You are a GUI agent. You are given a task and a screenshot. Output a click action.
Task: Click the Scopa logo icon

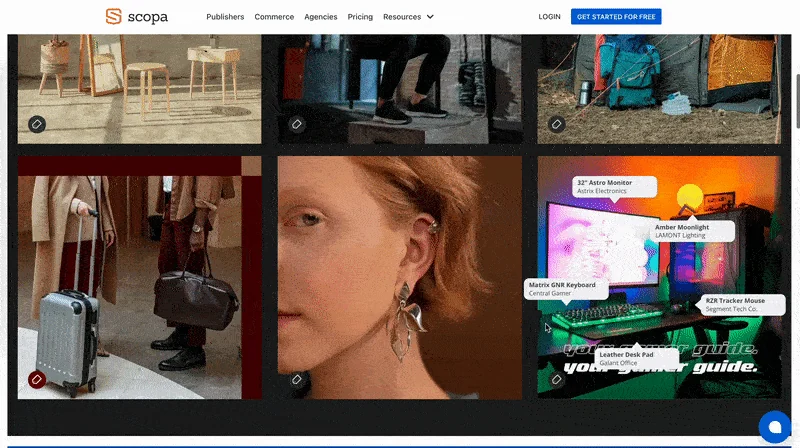click(113, 16)
